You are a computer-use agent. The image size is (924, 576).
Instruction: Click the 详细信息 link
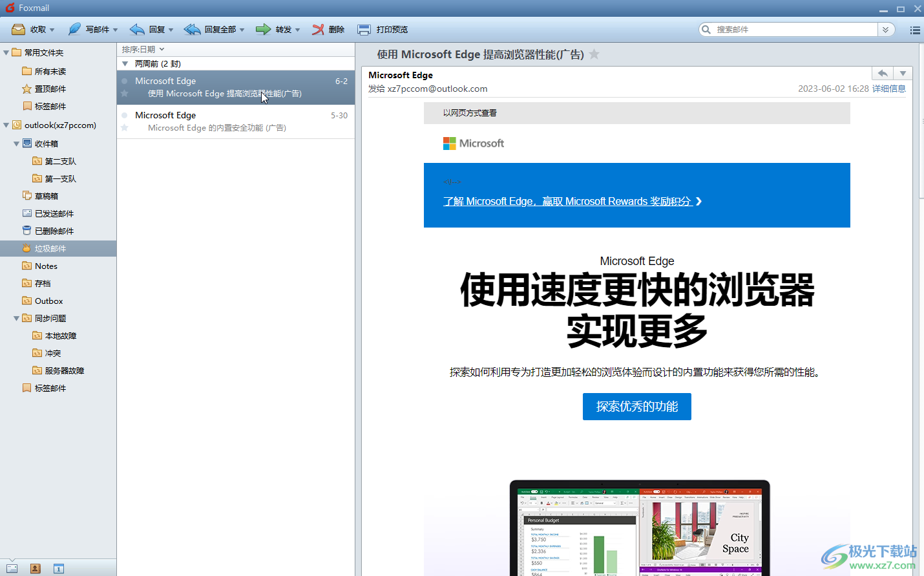[889, 89]
